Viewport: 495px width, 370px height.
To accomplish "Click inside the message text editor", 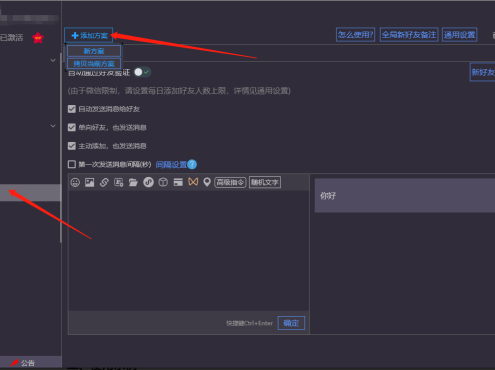I will point(189,250).
